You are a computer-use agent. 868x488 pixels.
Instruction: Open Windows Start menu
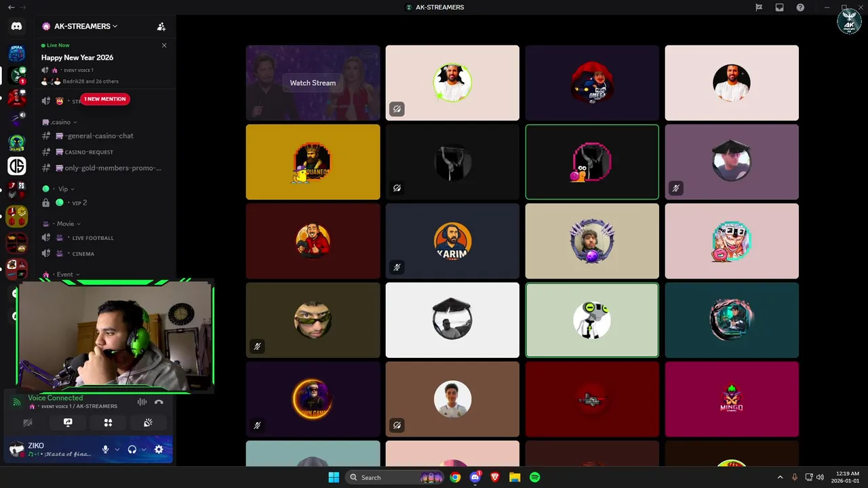[x=334, y=477]
